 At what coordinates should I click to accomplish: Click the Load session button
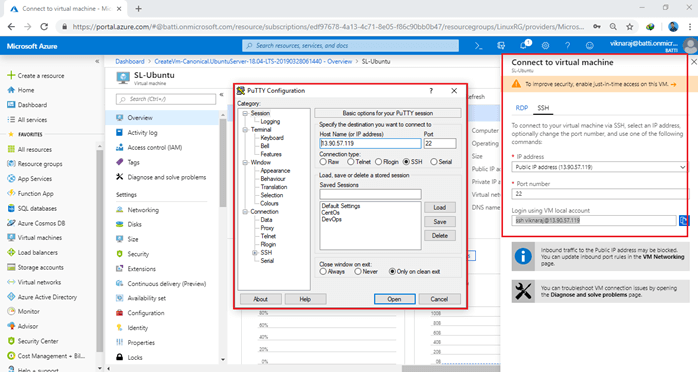[440, 207]
